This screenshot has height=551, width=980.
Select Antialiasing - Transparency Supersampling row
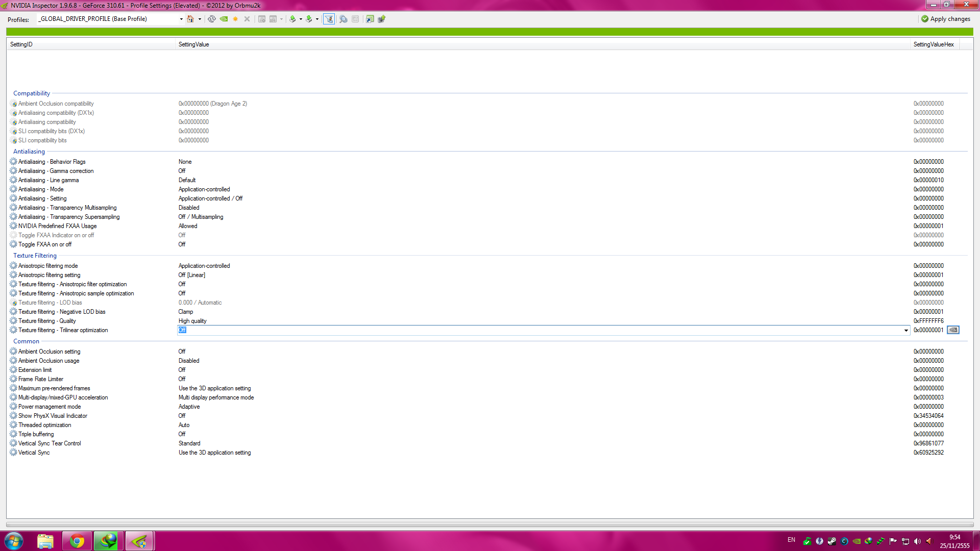tap(69, 217)
